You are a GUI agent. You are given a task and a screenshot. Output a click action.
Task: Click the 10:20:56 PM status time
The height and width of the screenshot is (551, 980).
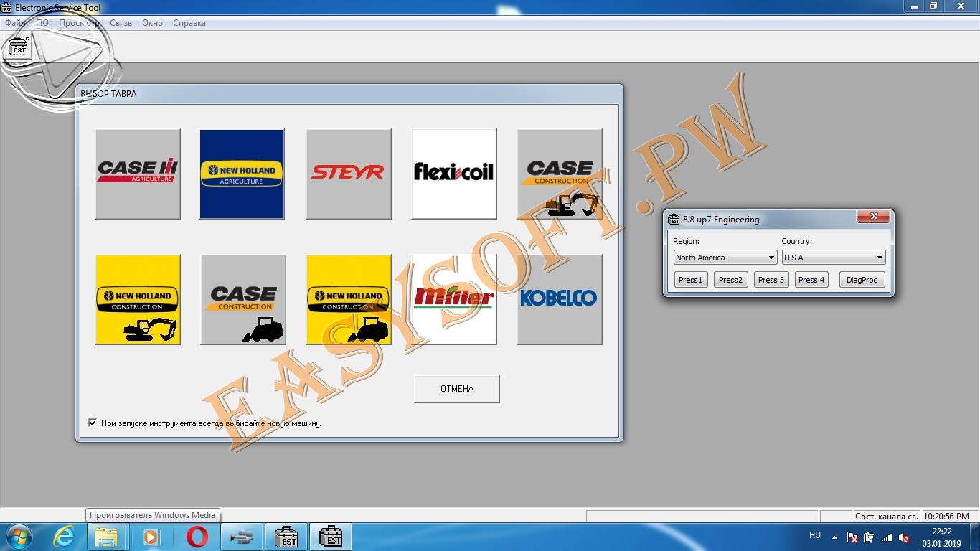(947, 517)
